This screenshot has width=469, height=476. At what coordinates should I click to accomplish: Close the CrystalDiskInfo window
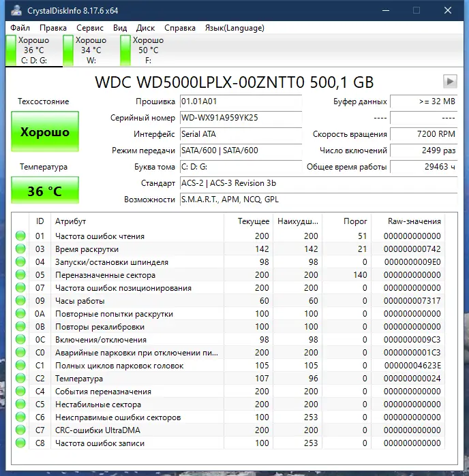[448, 11]
